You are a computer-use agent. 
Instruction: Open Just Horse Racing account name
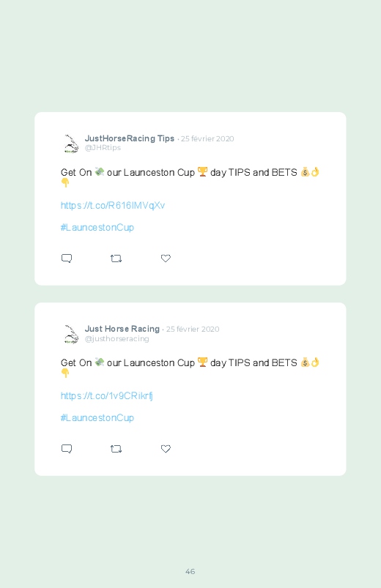coord(122,329)
